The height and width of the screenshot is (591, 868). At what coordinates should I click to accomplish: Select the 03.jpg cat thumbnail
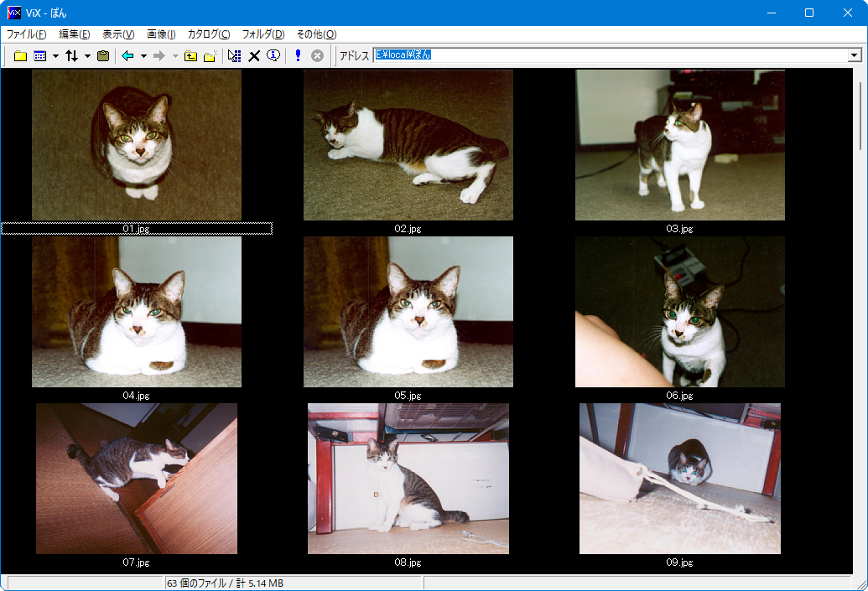[x=680, y=145]
